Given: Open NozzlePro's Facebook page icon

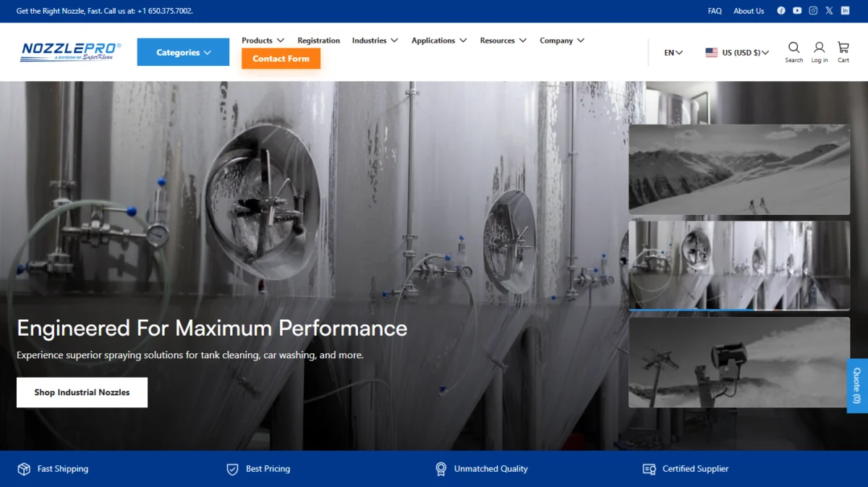Looking at the screenshot, I should tap(781, 10).
